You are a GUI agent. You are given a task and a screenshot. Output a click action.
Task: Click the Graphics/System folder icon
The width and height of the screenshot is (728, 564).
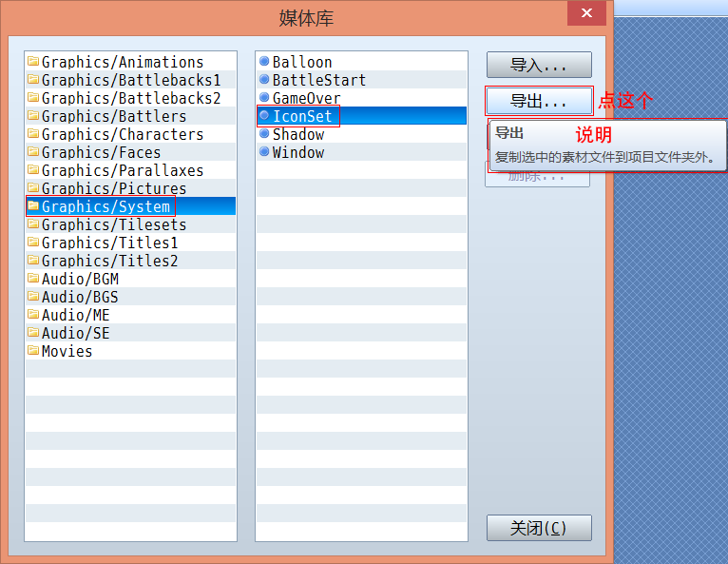33,205
